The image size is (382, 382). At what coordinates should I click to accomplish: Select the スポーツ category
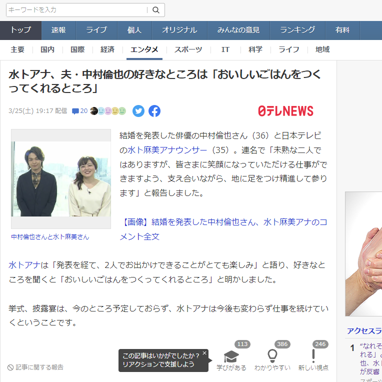pyautogui.click(x=188, y=50)
